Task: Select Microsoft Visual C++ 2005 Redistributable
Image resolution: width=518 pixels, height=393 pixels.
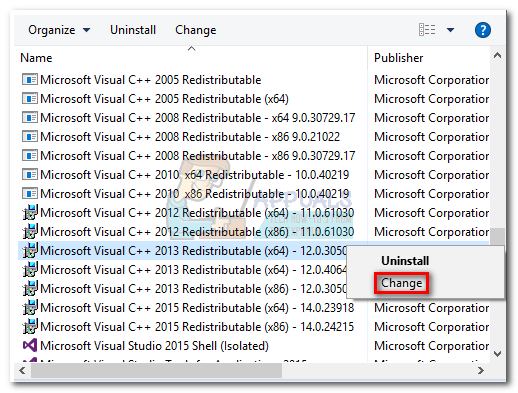Action: coord(151,80)
